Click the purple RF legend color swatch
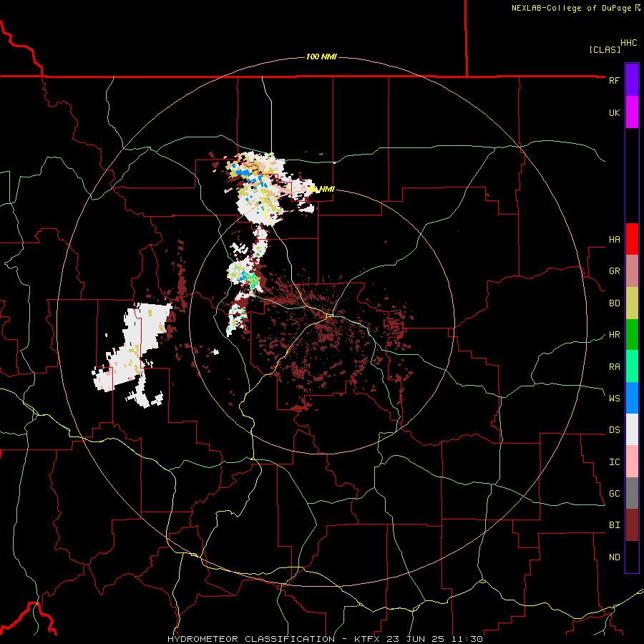644x644 pixels. (x=632, y=80)
